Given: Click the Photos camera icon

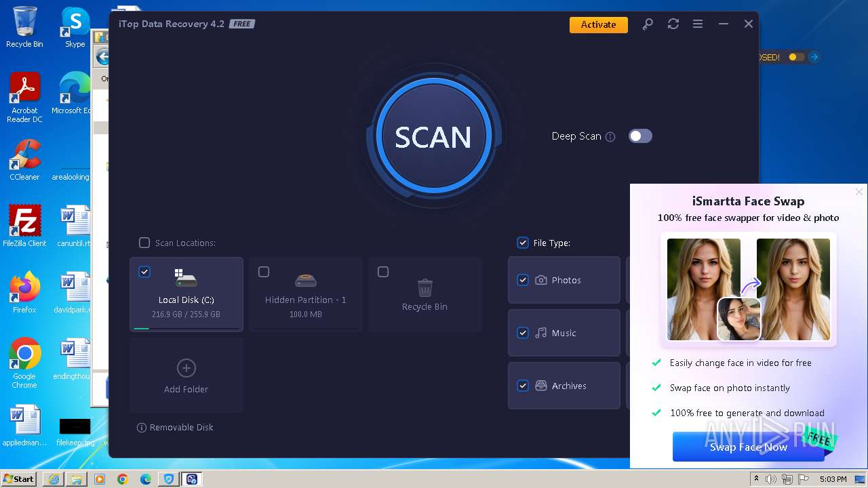Looking at the screenshot, I should (541, 280).
